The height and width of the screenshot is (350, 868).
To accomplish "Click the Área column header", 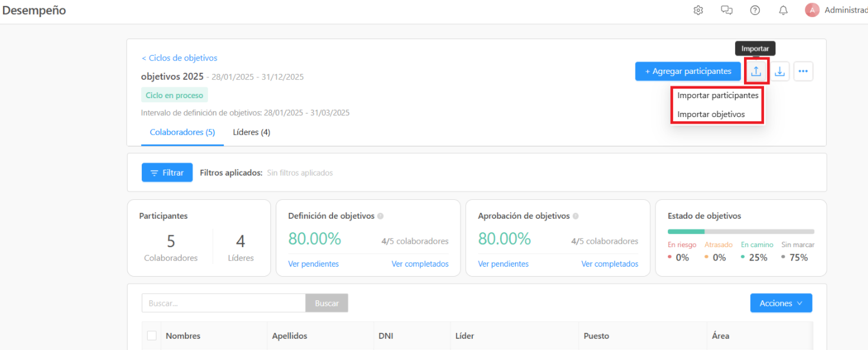I will click(x=720, y=336).
